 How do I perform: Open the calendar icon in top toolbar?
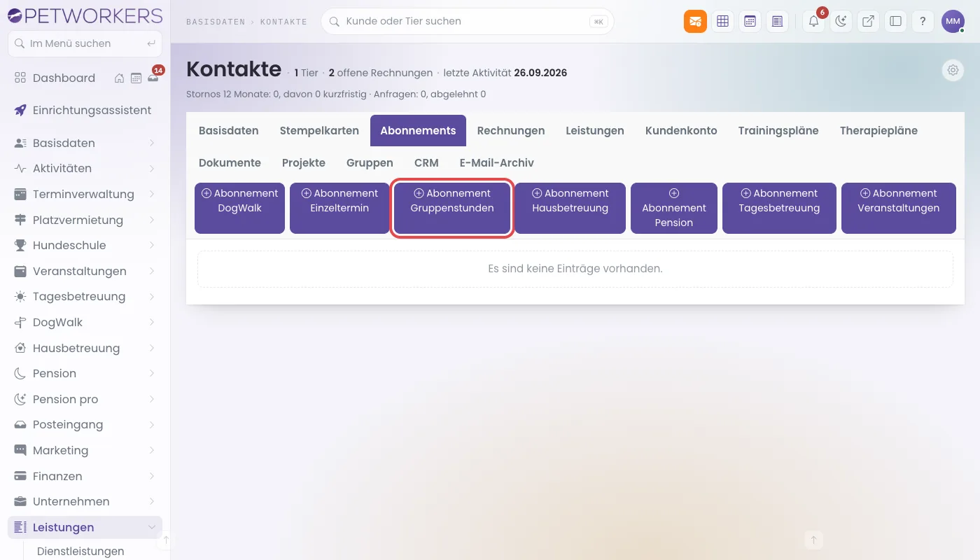[750, 21]
